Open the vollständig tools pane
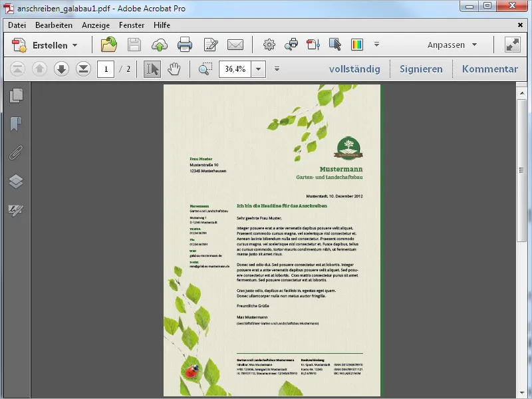Screen dimensions: 532x399 pos(354,69)
